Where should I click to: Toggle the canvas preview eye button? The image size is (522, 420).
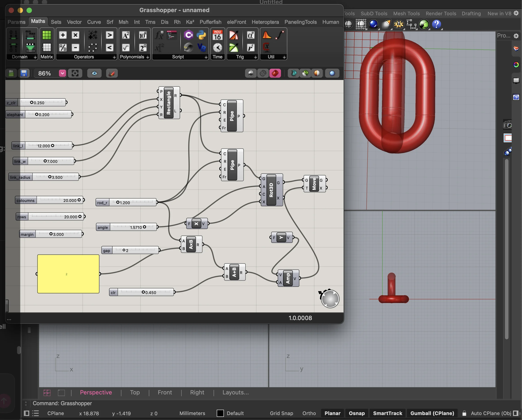click(94, 73)
